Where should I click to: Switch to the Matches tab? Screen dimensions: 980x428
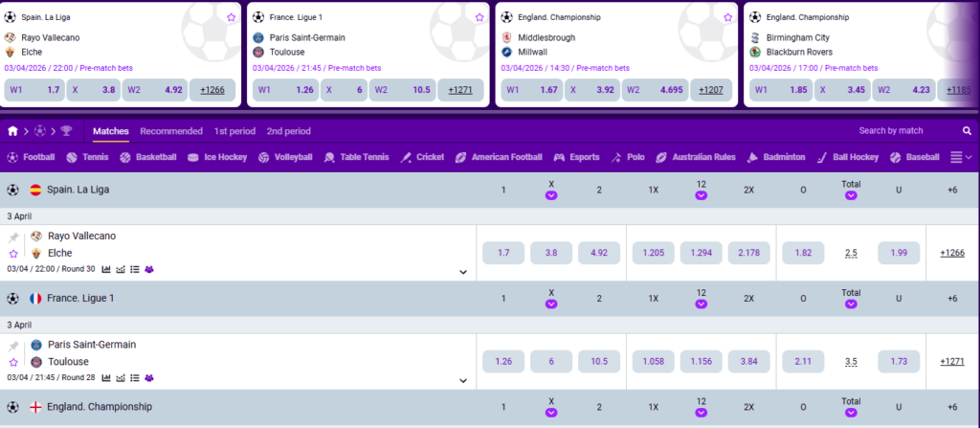111,131
